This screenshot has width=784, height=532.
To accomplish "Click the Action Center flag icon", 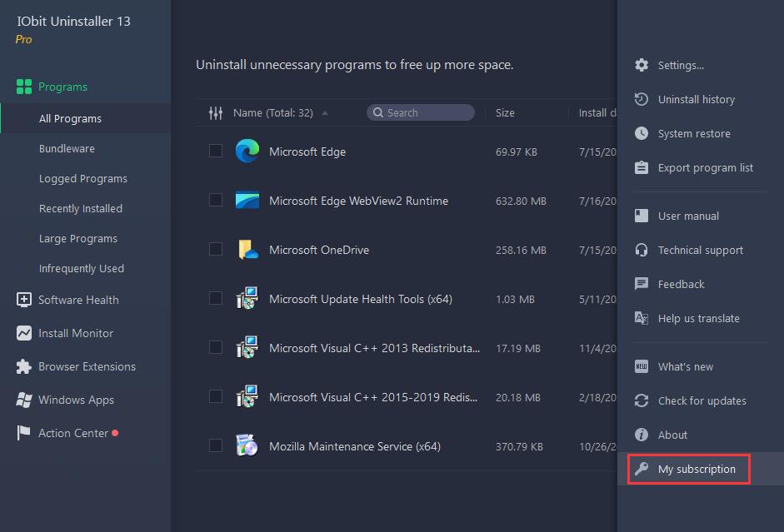I will pyautogui.click(x=24, y=433).
